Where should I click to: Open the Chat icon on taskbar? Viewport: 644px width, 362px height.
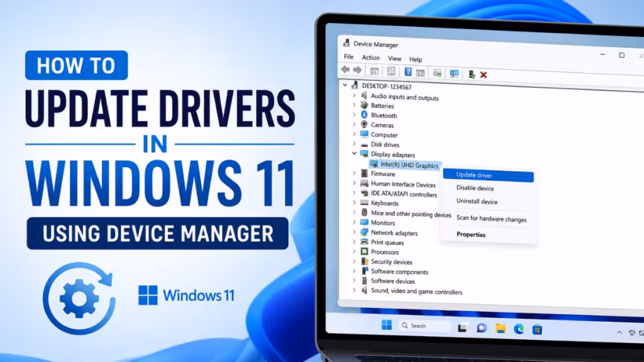481,328
